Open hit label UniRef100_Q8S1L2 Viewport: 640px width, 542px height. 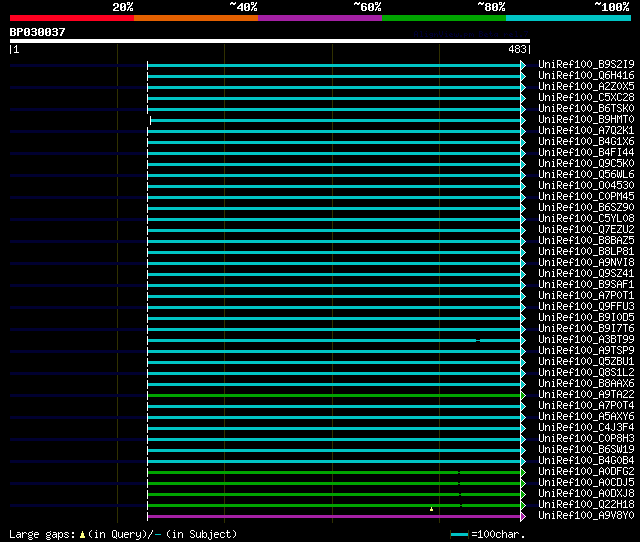(586, 373)
